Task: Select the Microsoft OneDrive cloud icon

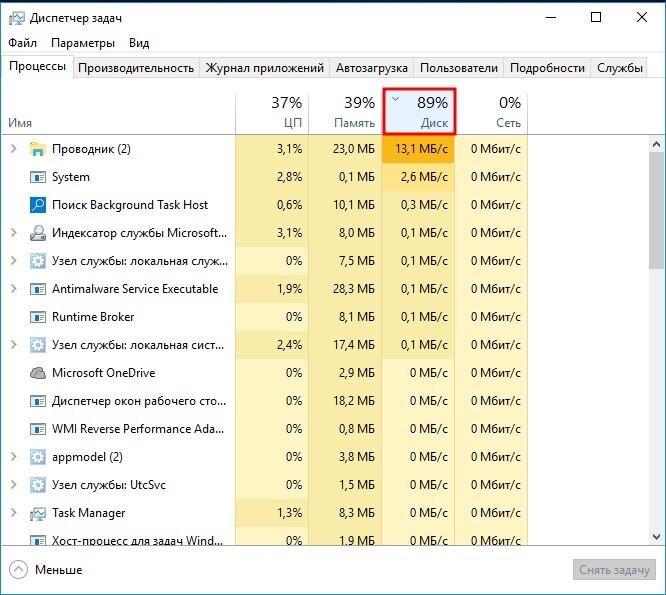Action: click(38, 373)
